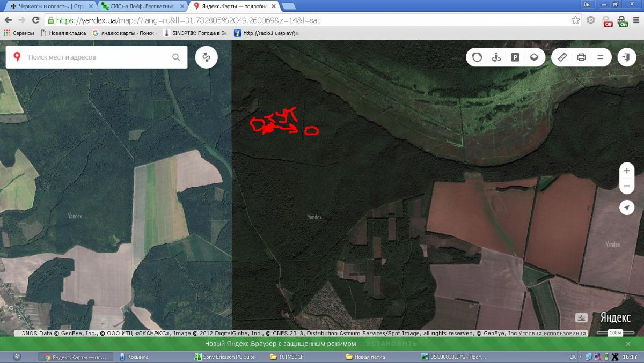Click 'Яндекс.Карты' Chrome taskbar item
Screen dimensions: 644x363
pos(76,357)
